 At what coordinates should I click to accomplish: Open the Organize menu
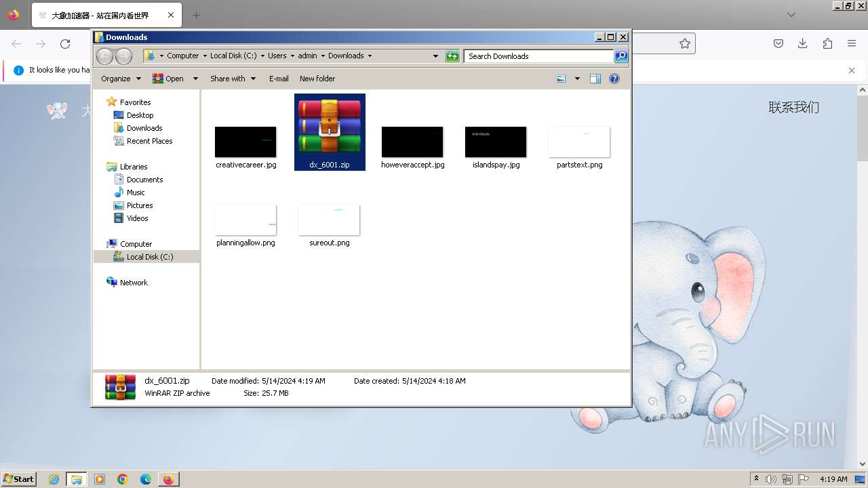121,79
